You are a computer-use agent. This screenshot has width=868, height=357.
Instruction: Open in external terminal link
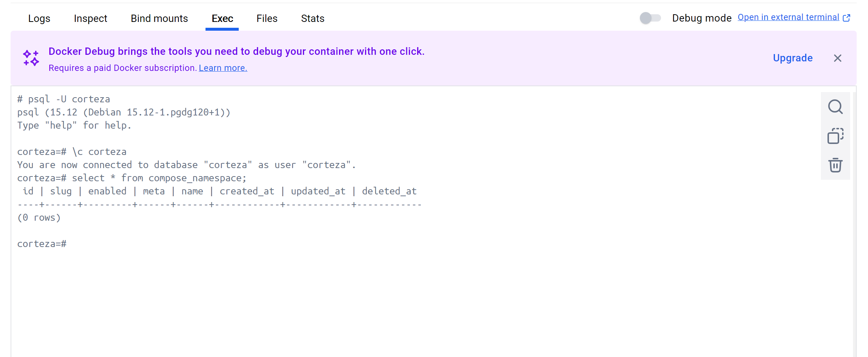(788, 18)
